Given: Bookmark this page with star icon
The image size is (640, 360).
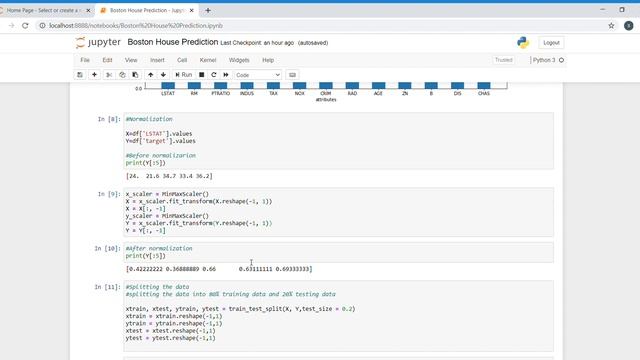Looking at the screenshot, I should [611, 25].
